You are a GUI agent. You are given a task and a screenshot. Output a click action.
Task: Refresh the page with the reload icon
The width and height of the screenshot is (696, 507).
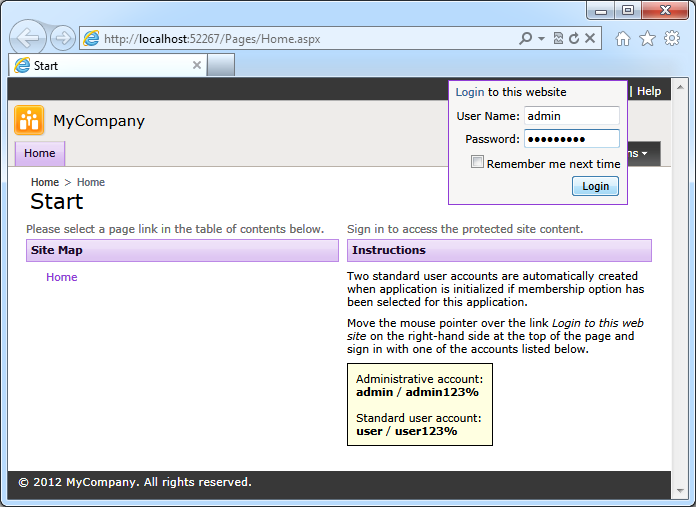click(x=573, y=39)
